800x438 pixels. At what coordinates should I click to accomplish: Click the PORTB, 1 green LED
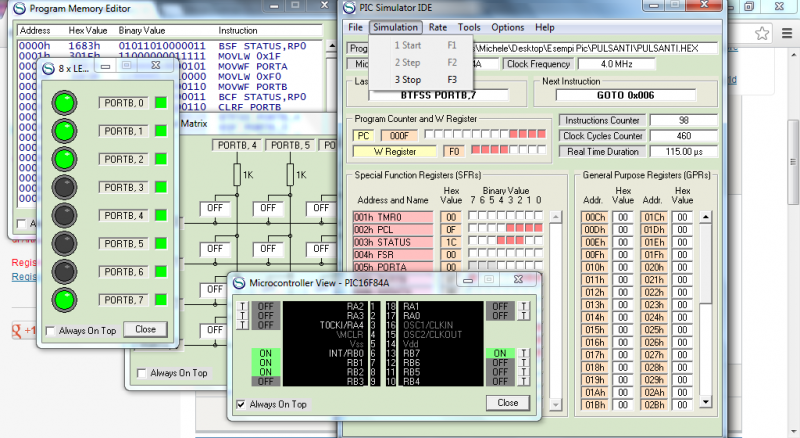[64, 131]
